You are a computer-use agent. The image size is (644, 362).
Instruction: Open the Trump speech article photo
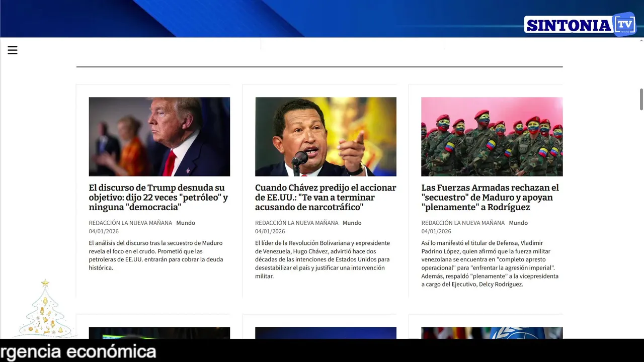click(159, 137)
